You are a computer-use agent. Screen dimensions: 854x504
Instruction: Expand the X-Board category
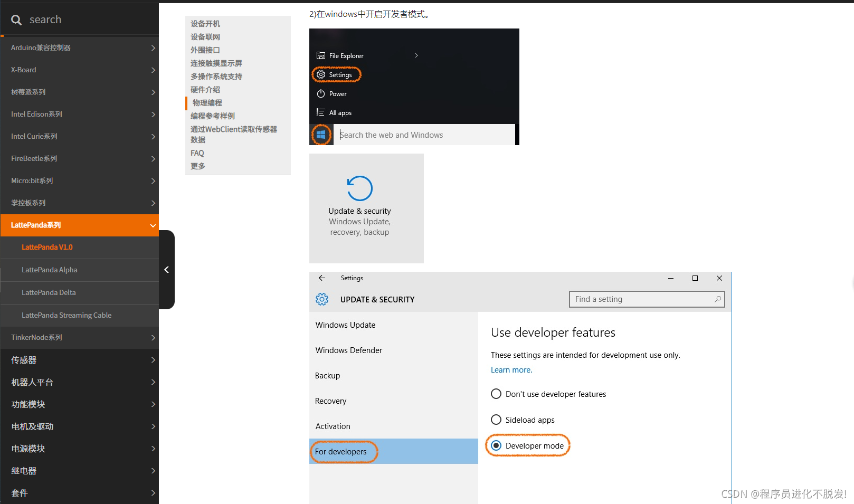click(79, 70)
